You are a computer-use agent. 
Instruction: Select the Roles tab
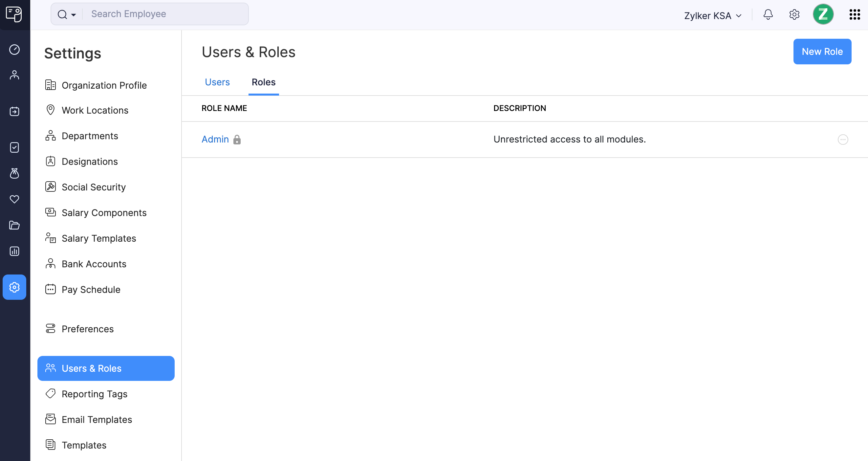(x=264, y=82)
